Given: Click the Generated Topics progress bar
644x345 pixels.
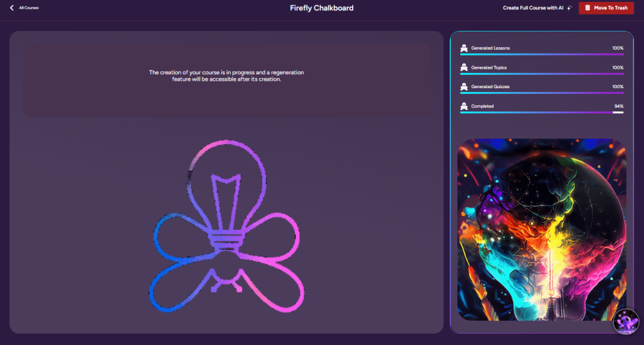Looking at the screenshot, I should pos(541,74).
